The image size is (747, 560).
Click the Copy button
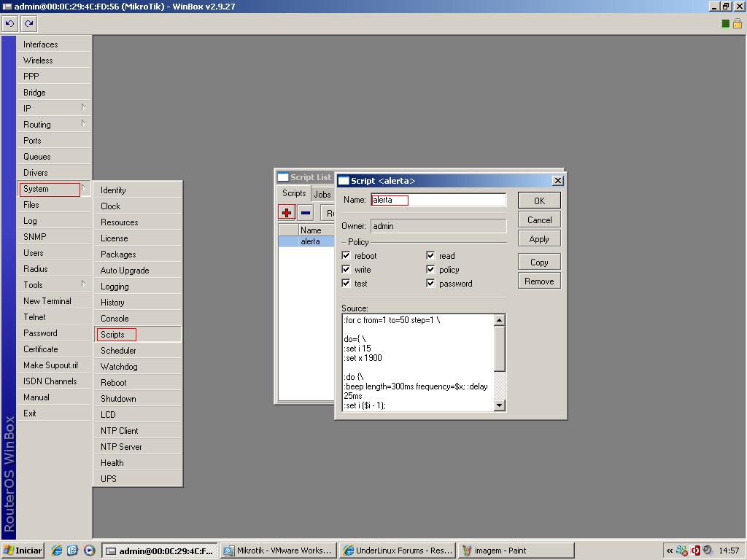point(539,262)
